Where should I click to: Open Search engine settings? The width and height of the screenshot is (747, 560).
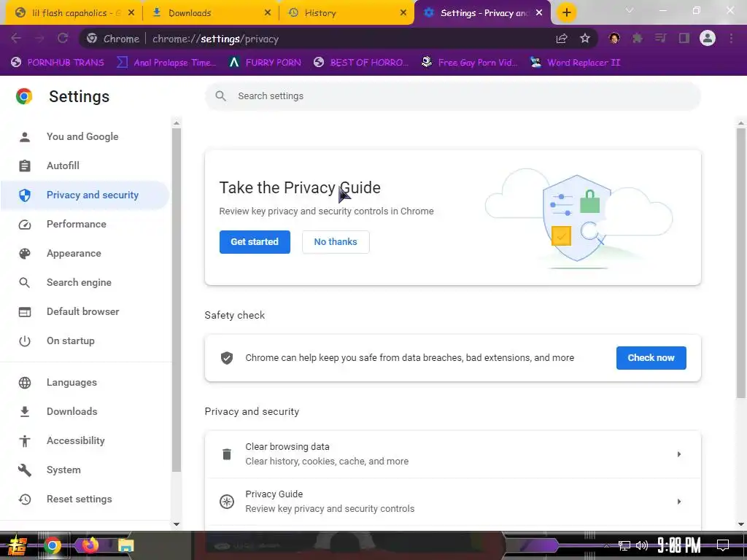point(79,282)
